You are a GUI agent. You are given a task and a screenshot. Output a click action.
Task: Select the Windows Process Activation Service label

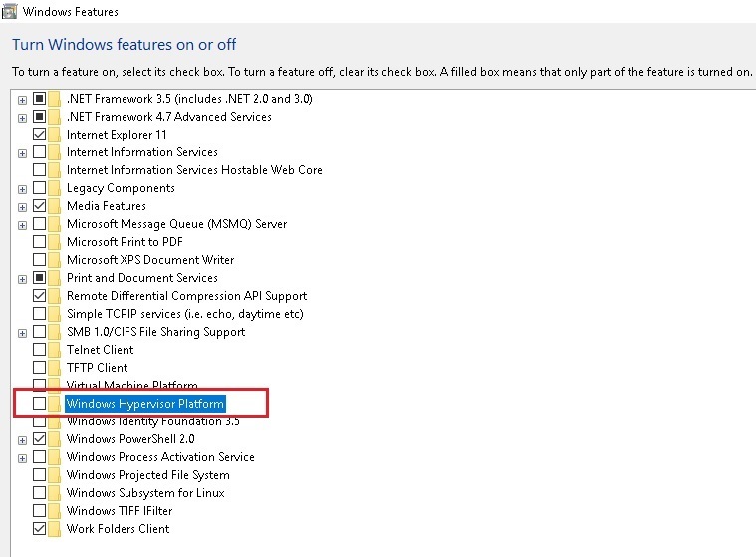click(160, 456)
